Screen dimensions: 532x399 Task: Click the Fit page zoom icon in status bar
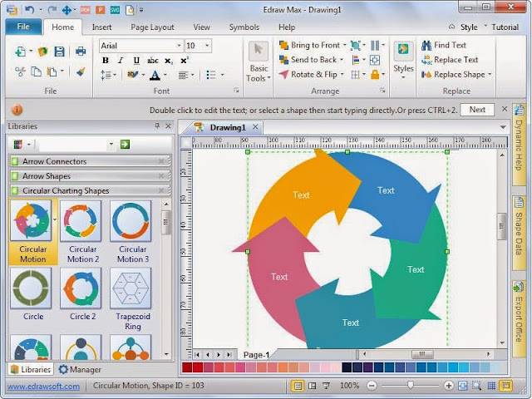(462, 386)
